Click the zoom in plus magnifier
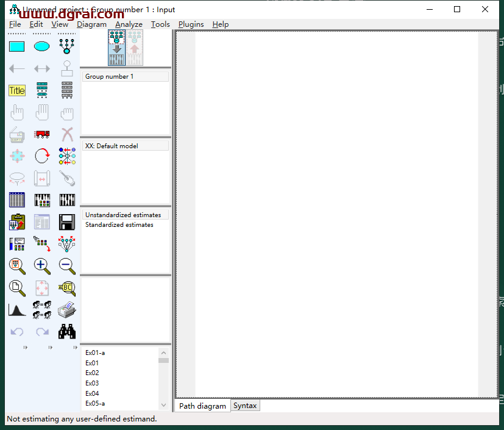The image size is (504, 430). pyautogui.click(x=42, y=266)
